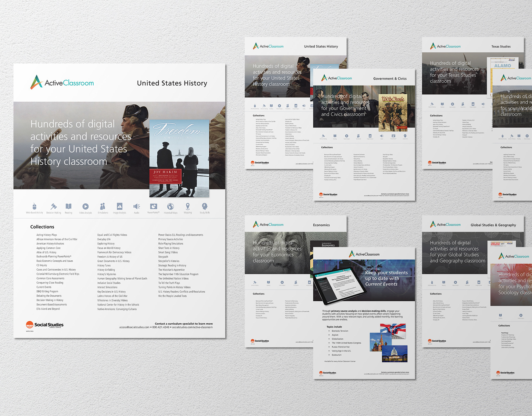The height and width of the screenshot is (416, 532).
Task: Click the 'Economics' flyer title
Action: [321, 225]
